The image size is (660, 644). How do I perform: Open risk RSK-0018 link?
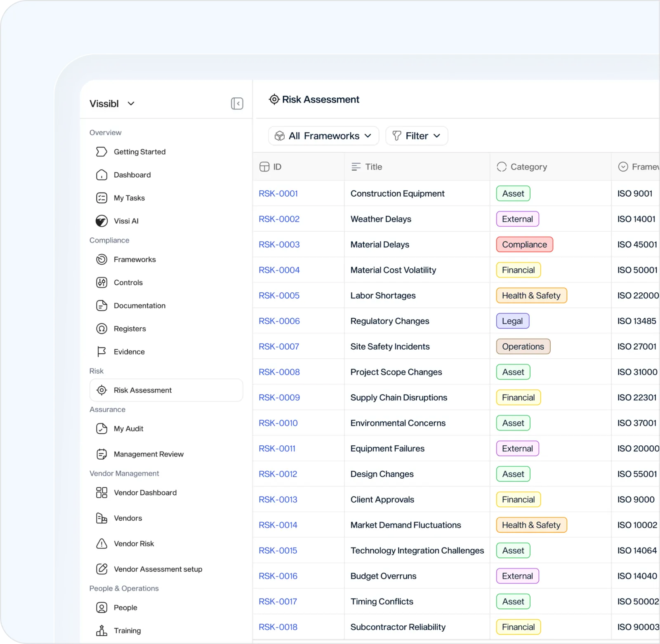click(278, 627)
